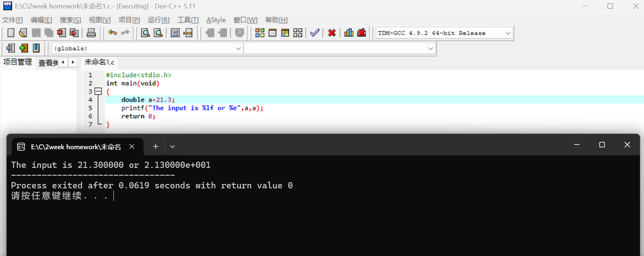
Task: Open the Find dialog from toolbar
Action: (x=145, y=33)
